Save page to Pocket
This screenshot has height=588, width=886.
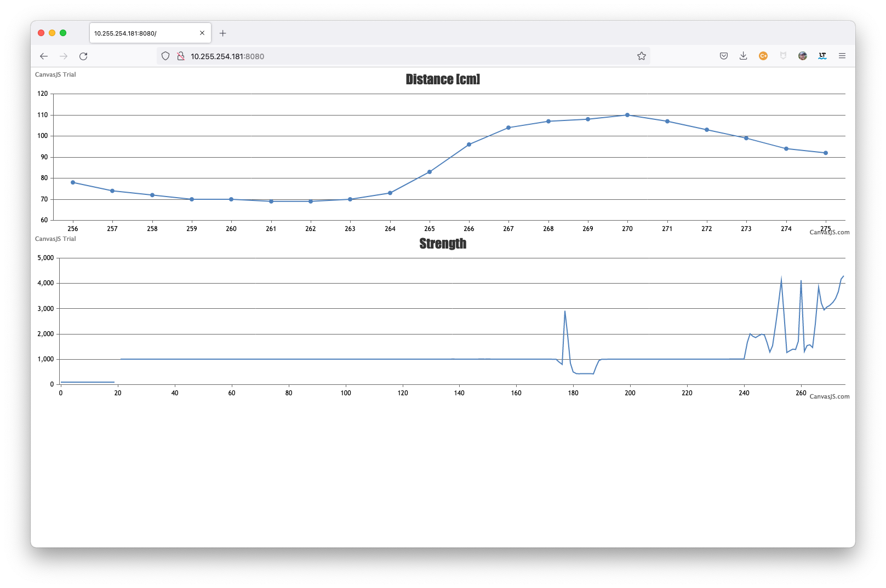pos(724,56)
